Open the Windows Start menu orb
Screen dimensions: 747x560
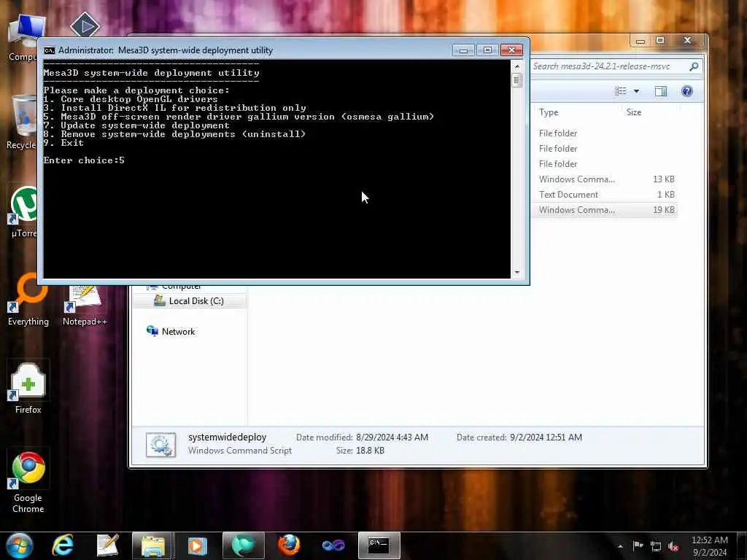(20, 545)
